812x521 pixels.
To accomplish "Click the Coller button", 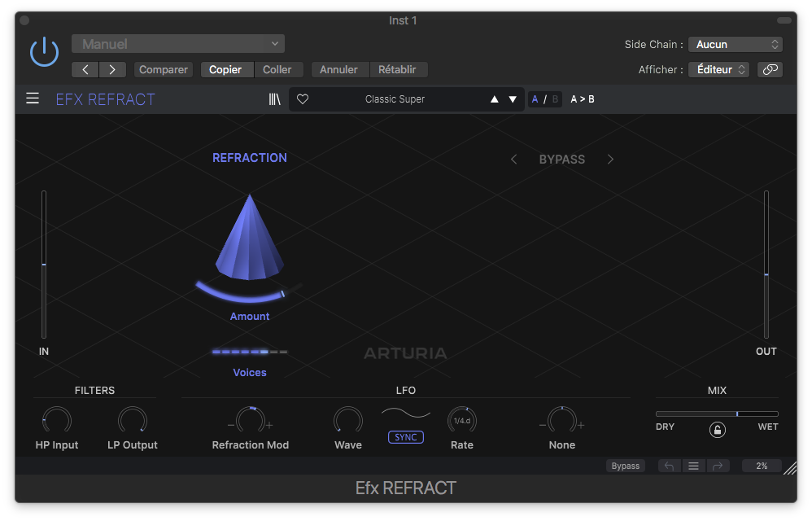I will coord(277,69).
